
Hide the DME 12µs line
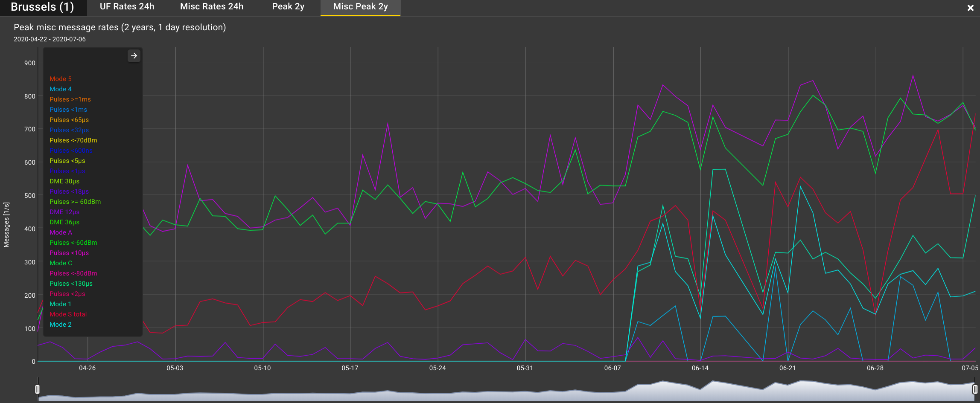[x=64, y=212]
